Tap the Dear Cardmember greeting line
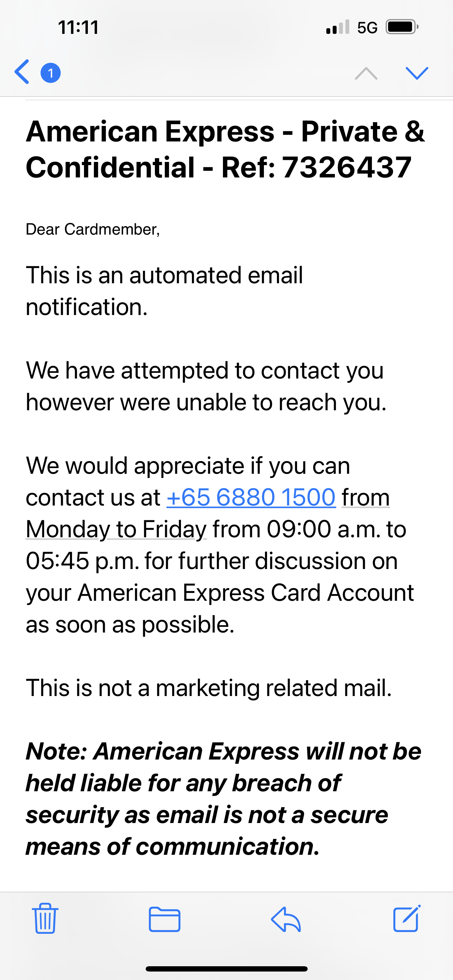The height and width of the screenshot is (980, 453). point(93,229)
